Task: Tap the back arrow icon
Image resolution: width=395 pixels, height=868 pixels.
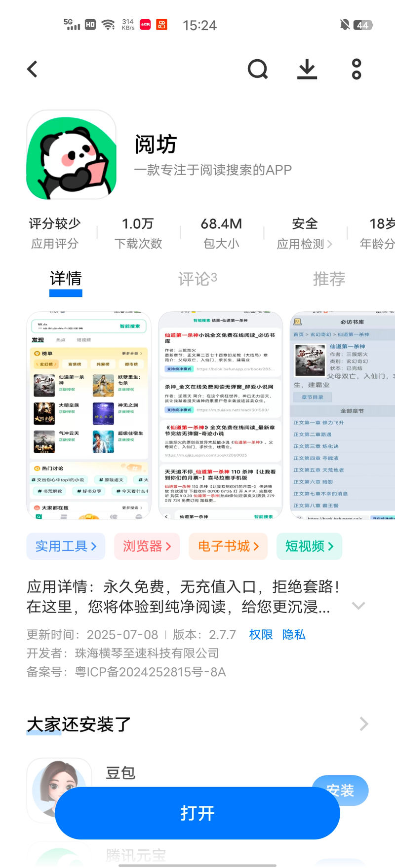Action: point(33,70)
